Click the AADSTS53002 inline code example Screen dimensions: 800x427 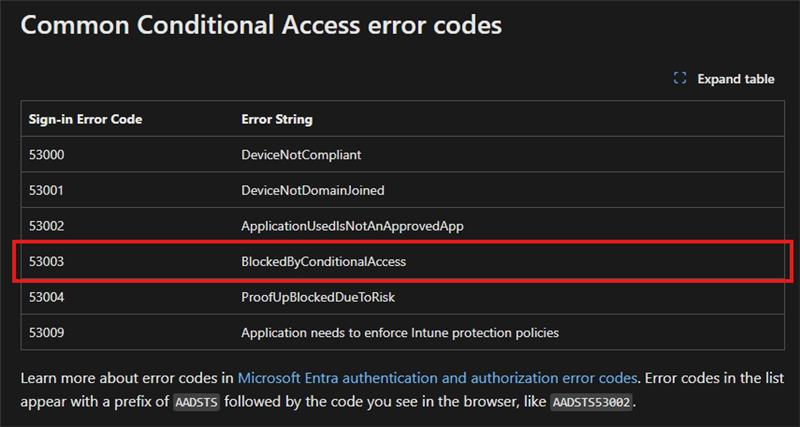coord(592,401)
